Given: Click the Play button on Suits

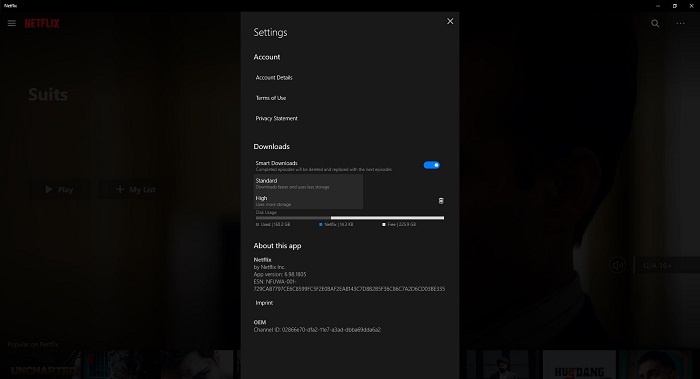Looking at the screenshot, I should point(60,189).
